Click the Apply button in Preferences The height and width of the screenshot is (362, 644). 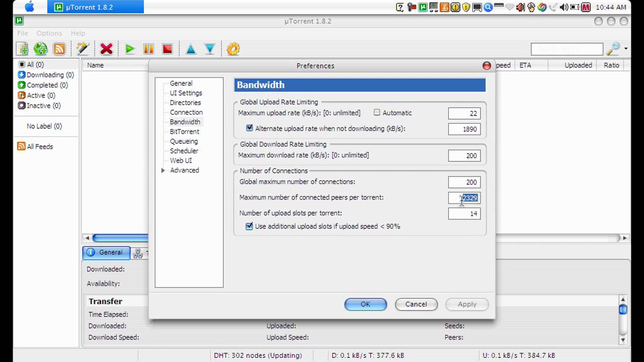(x=467, y=304)
